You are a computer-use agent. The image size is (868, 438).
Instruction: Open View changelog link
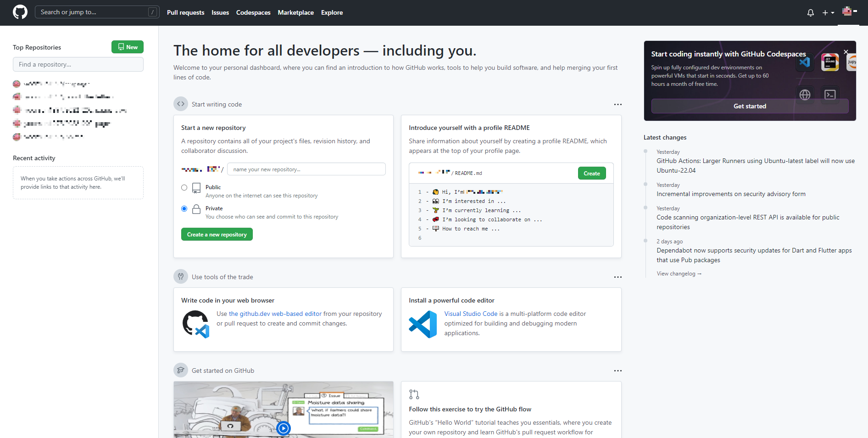[679, 274]
